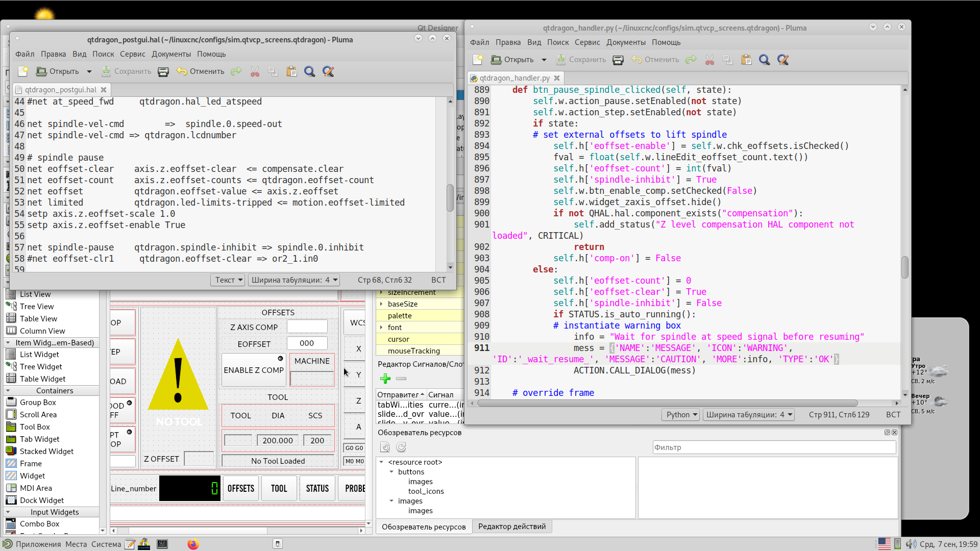
Task: Launch Firefox from bottom panel
Action: (x=193, y=544)
